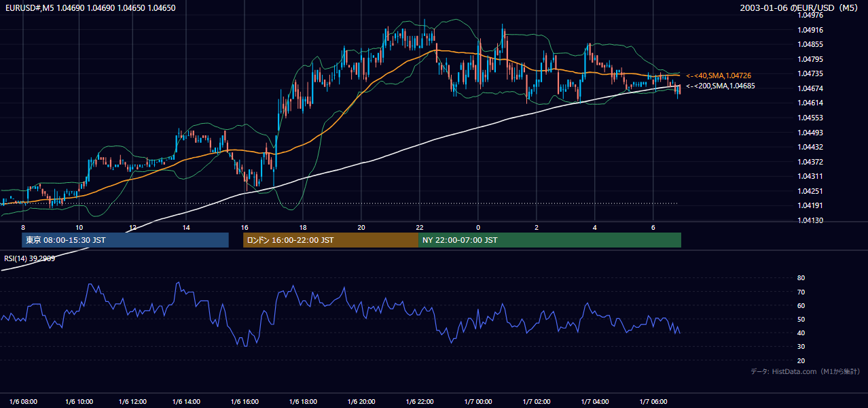
Task: Click price level 1.04372 on the axis
Action: [811, 162]
